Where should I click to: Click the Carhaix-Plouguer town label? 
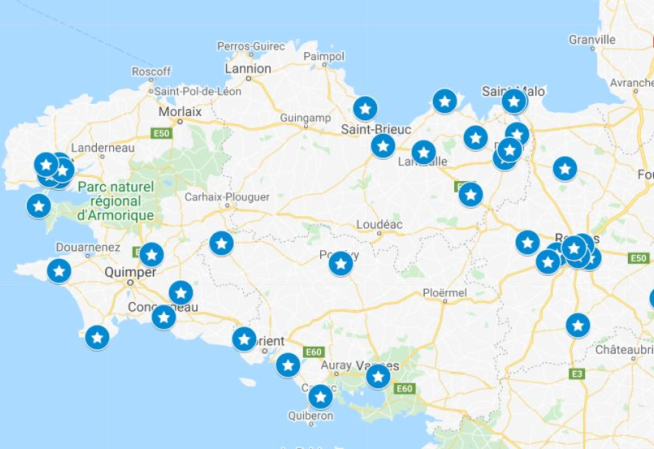click(x=227, y=197)
